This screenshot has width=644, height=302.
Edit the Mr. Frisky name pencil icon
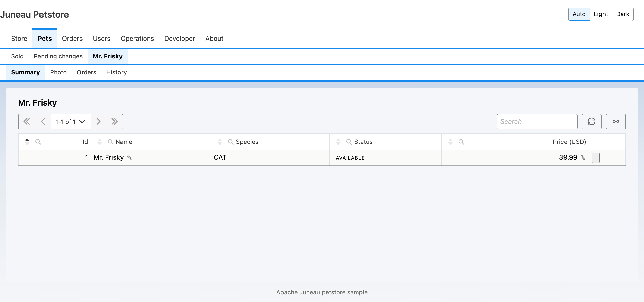(130, 158)
